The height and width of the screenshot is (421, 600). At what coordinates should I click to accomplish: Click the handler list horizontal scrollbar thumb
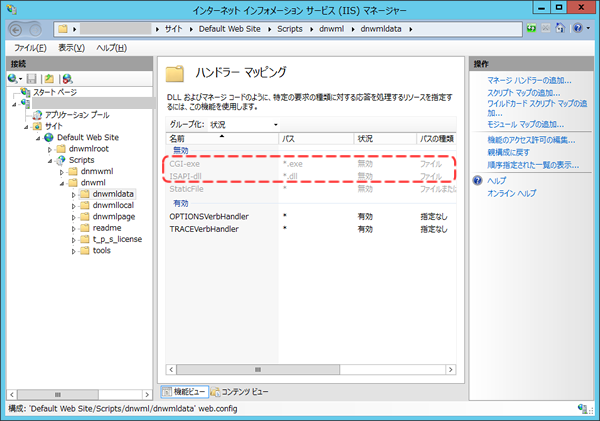click(x=258, y=369)
